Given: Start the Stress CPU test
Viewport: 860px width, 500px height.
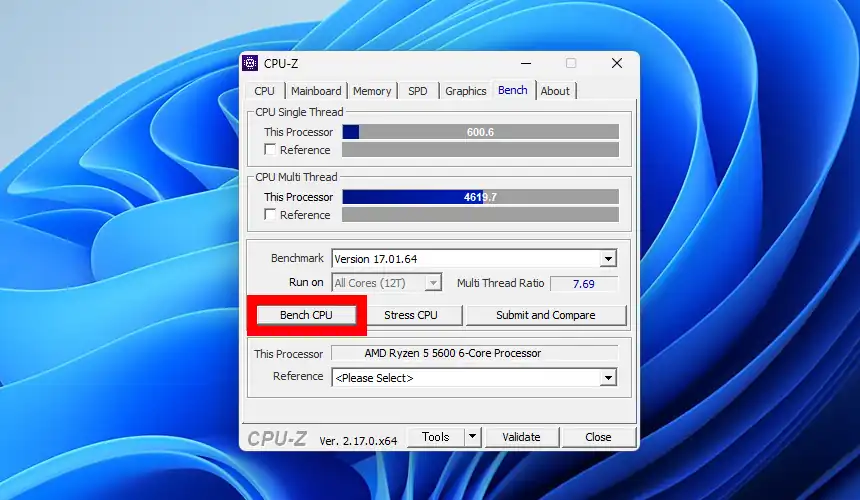Looking at the screenshot, I should [x=411, y=315].
